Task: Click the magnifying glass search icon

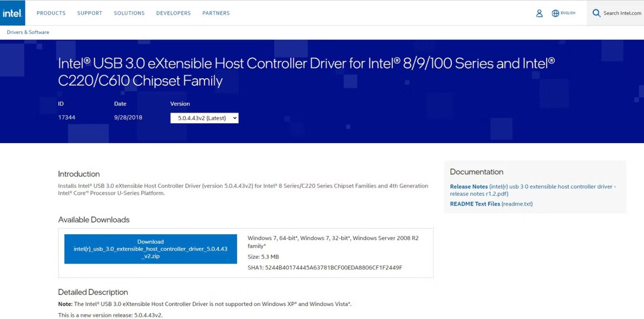Action: tap(596, 13)
